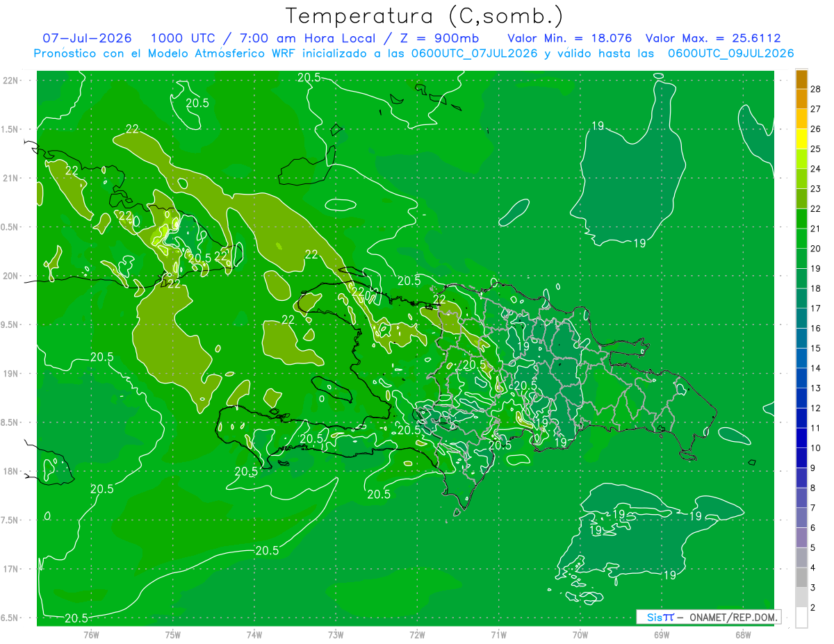
Task: Click the "22N" latitude axis label
Action: 10,80
